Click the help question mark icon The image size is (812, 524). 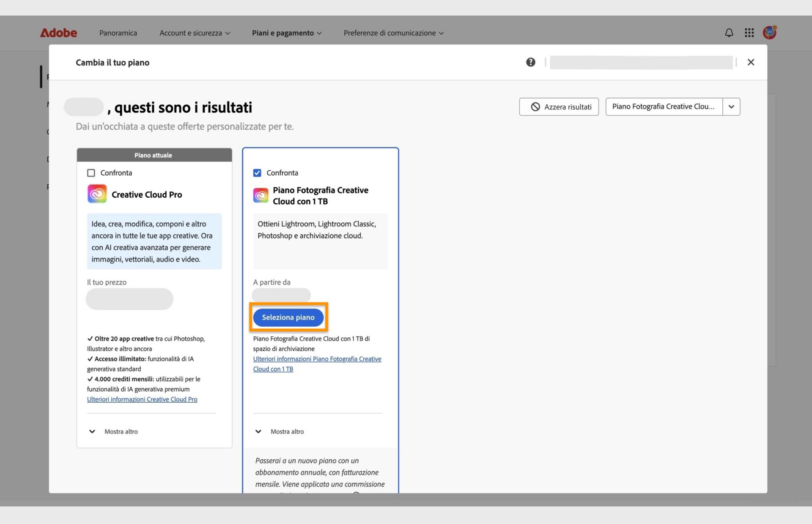point(530,63)
